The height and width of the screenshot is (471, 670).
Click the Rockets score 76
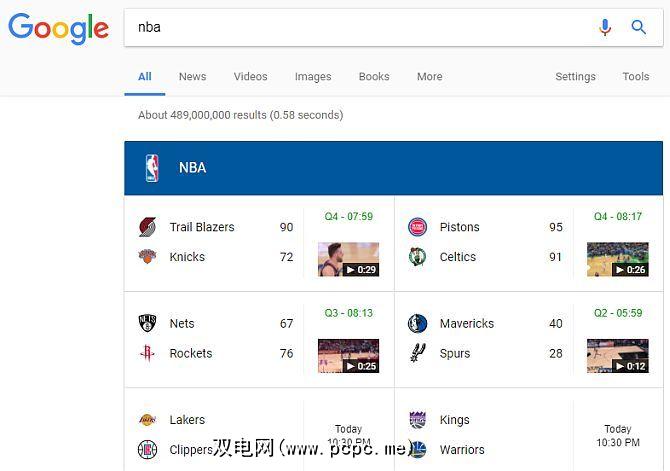(286, 353)
